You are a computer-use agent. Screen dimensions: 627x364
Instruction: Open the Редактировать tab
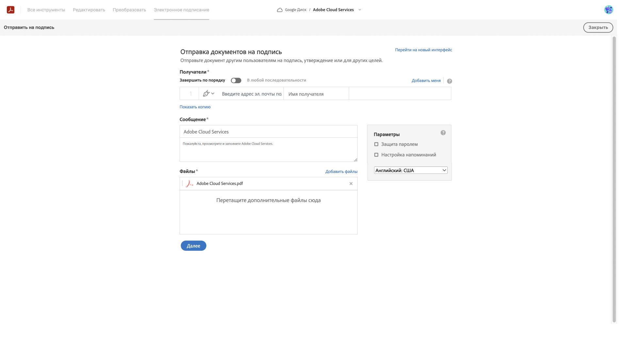[89, 10]
